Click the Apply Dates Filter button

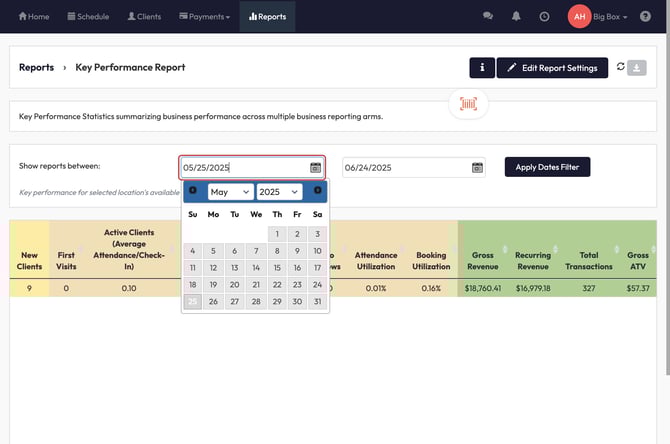pyautogui.click(x=547, y=167)
